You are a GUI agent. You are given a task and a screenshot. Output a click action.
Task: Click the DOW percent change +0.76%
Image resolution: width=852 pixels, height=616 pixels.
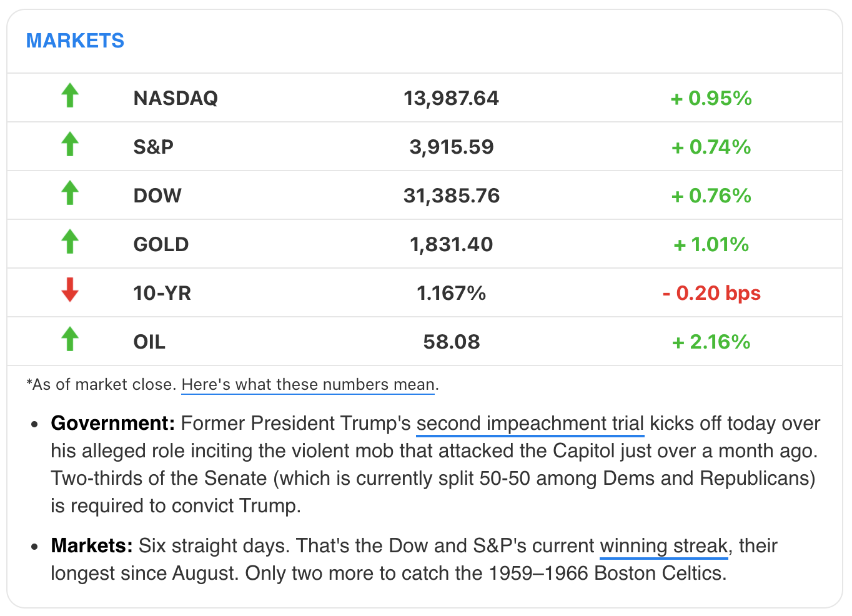click(711, 196)
